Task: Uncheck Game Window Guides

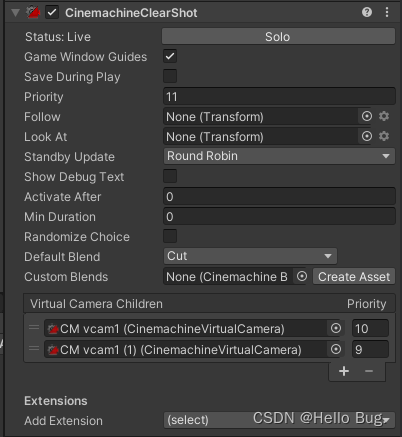Action: click(x=170, y=56)
